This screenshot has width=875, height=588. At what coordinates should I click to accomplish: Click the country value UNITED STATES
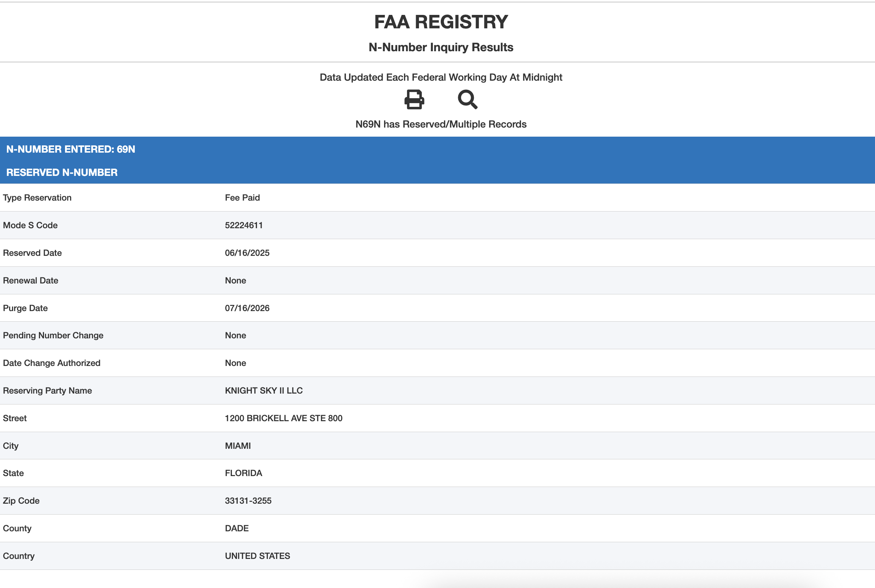pos(257,556)
